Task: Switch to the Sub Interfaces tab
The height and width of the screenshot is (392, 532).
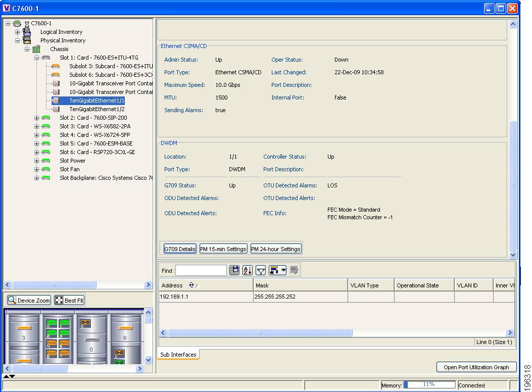Action: 178,354
